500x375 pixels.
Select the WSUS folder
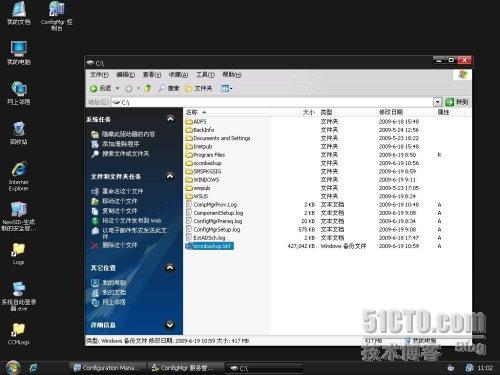tap(197, 196)
